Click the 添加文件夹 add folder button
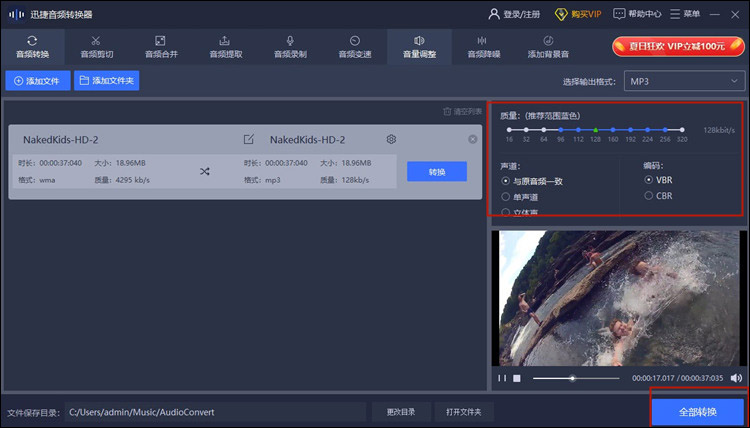750x428 pixels. tap(107, 80)
